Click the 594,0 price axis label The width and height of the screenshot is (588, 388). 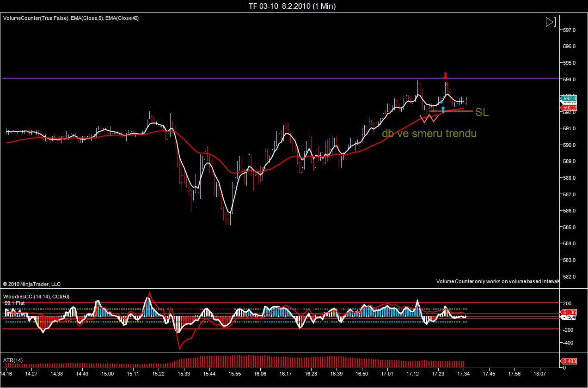pyautogui.click(x=570, y=79)
